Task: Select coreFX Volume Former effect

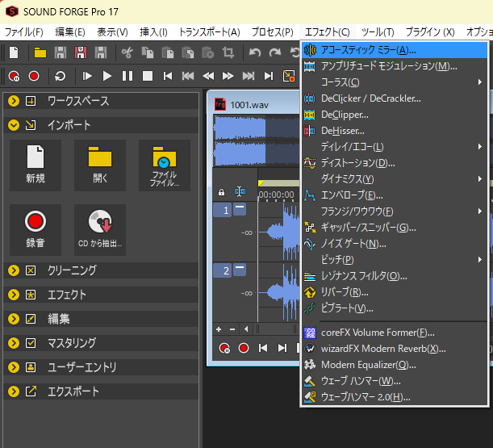Action: point(395,333)
